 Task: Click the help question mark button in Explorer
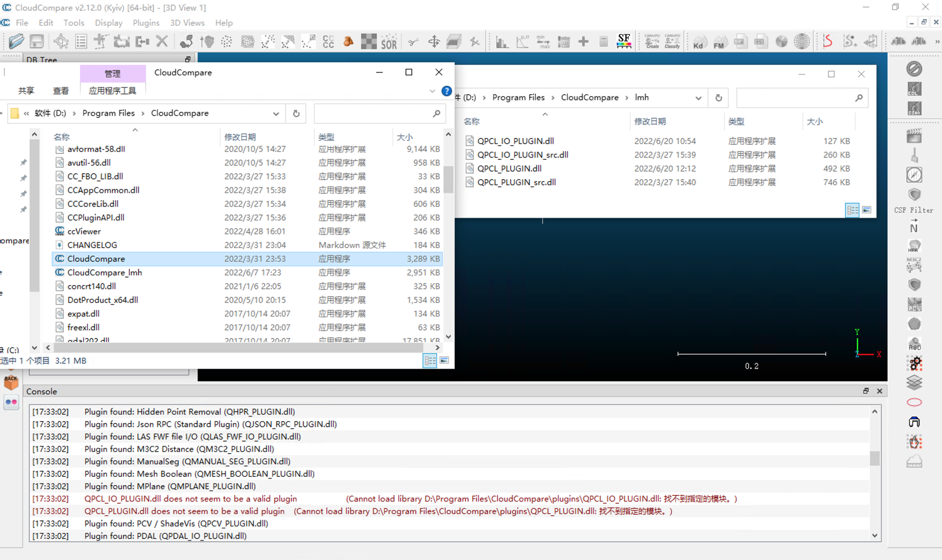point(446,91)
